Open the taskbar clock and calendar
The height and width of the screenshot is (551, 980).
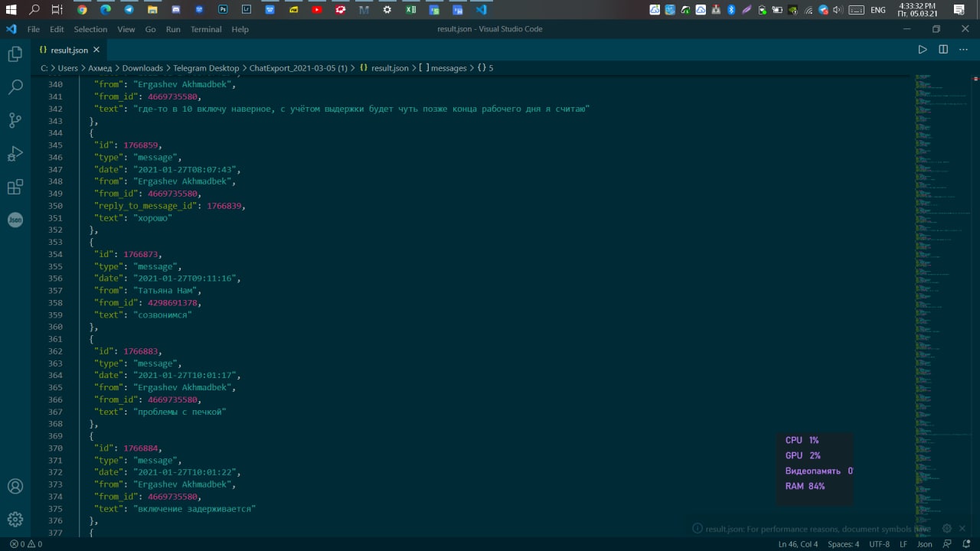(917, 10)
